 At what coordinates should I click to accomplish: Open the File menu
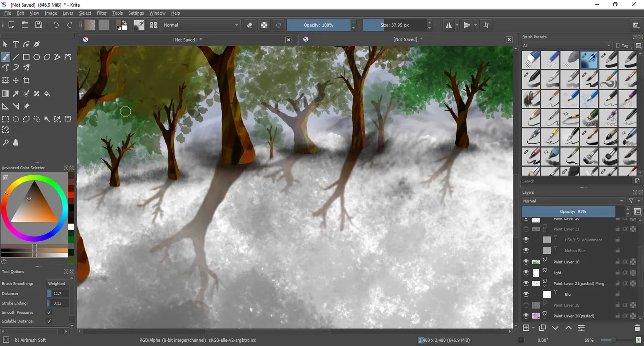(8, 13)
